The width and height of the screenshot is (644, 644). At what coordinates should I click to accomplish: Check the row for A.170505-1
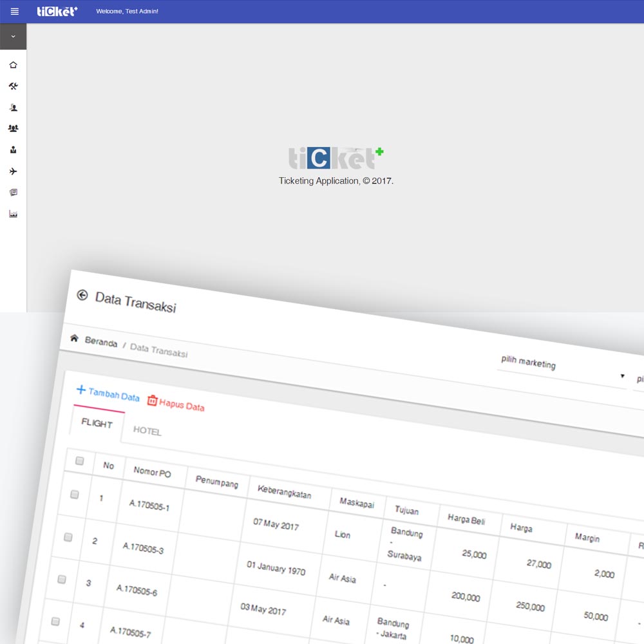coord(75,495)
